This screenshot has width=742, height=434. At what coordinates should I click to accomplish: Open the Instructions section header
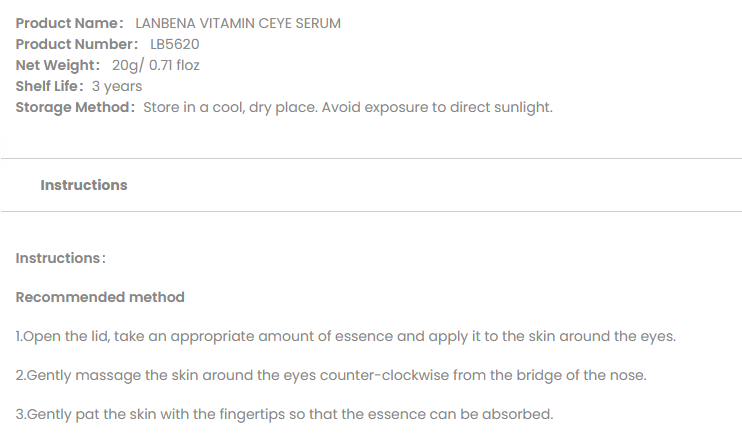click(x=84, y=185)
